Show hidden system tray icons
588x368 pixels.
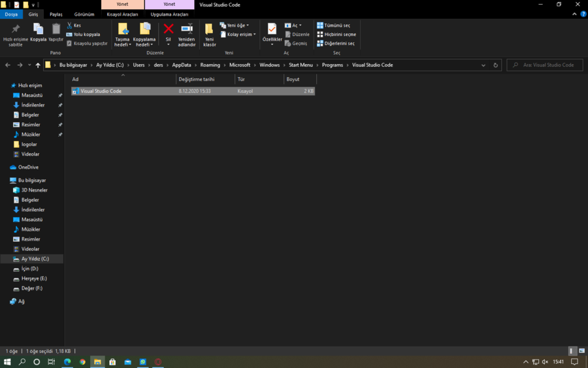tap(525, 361)
